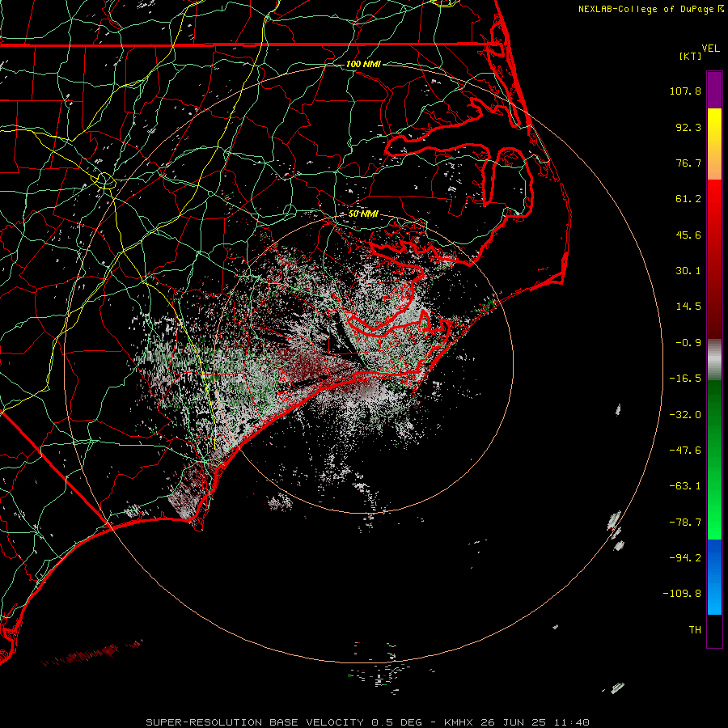Viewport: 728px width, 728px height.
Task: Click the 61.2 legend value
Action: click(688, 199)
